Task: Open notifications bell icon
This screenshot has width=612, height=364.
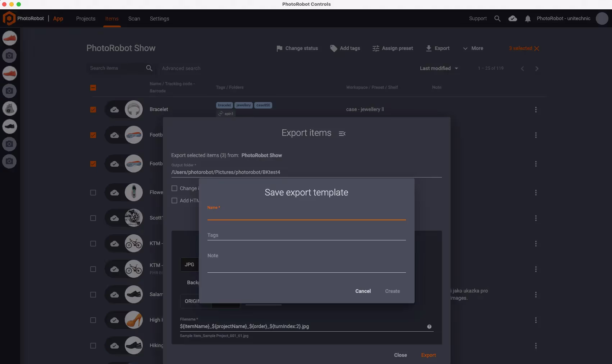Action: tap(527, 19)
